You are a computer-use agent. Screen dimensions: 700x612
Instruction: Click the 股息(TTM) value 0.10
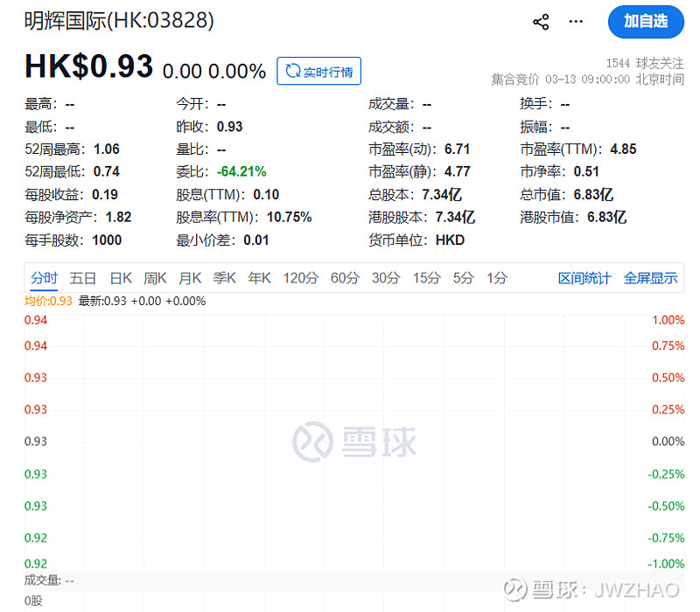coord(266,194)
